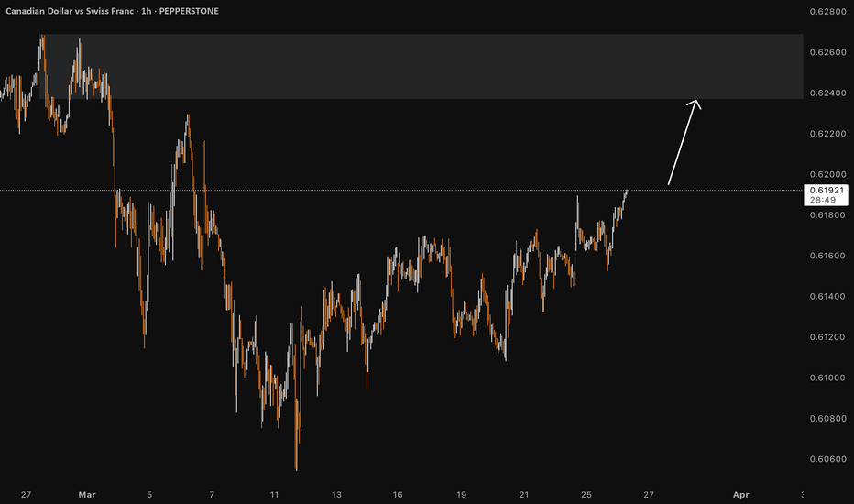Click the 11 date marker on time axis
The width and height of the screenshot is (854, 504).
point(274,495)
